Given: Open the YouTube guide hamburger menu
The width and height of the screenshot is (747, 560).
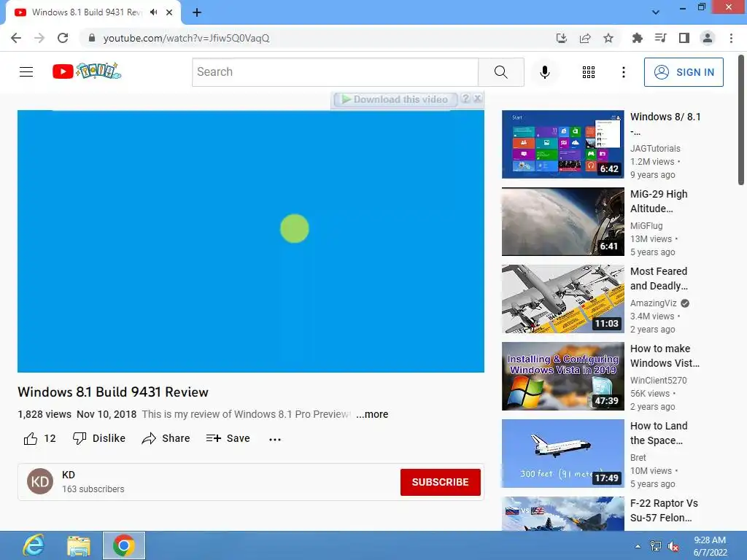Looking at the screenshot, I should click(x=26, y=72).
